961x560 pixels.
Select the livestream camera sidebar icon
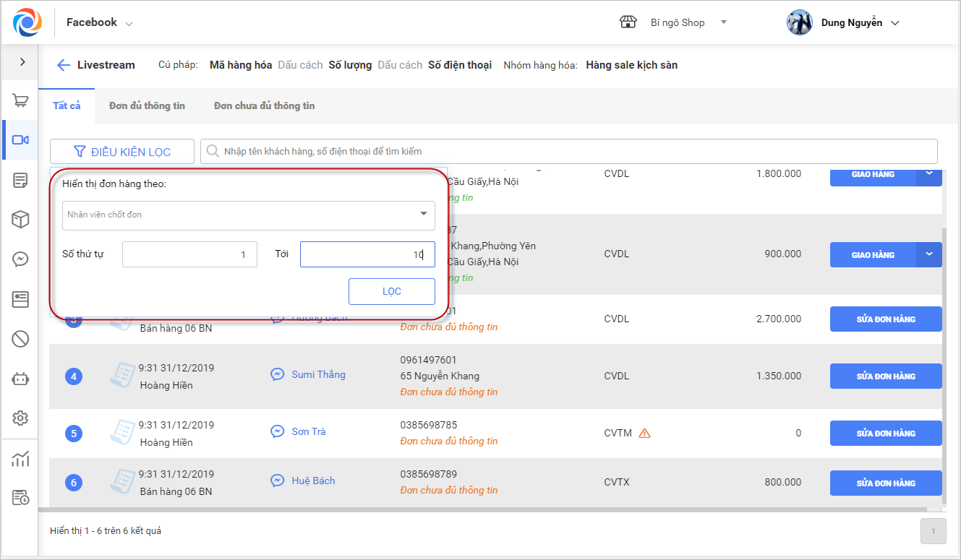[x=20, y=140]
